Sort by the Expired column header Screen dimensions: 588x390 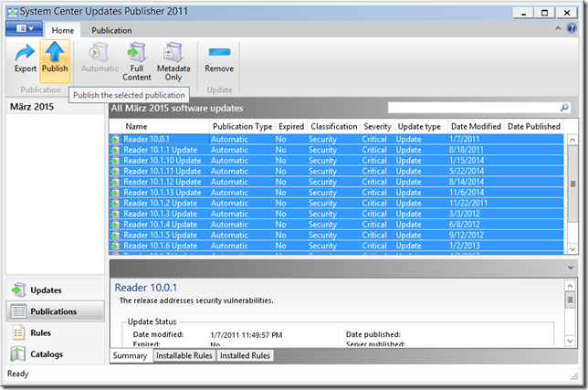click(x=291, y=127)
